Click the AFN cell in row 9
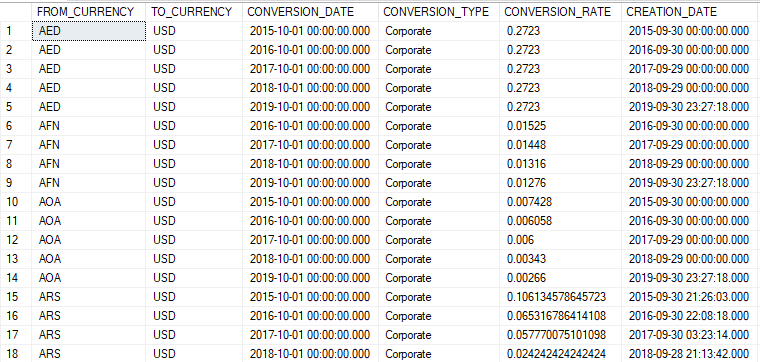 [89, 183]
